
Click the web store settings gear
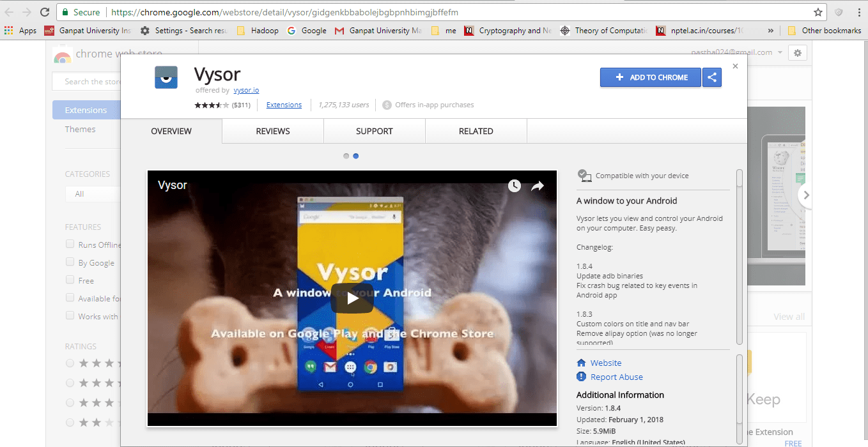pyautogui.click(x=797, y=53)
